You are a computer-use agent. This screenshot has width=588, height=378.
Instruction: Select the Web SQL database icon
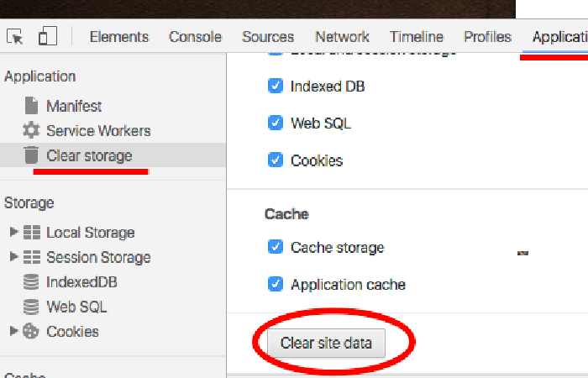(x=31, y=307)
